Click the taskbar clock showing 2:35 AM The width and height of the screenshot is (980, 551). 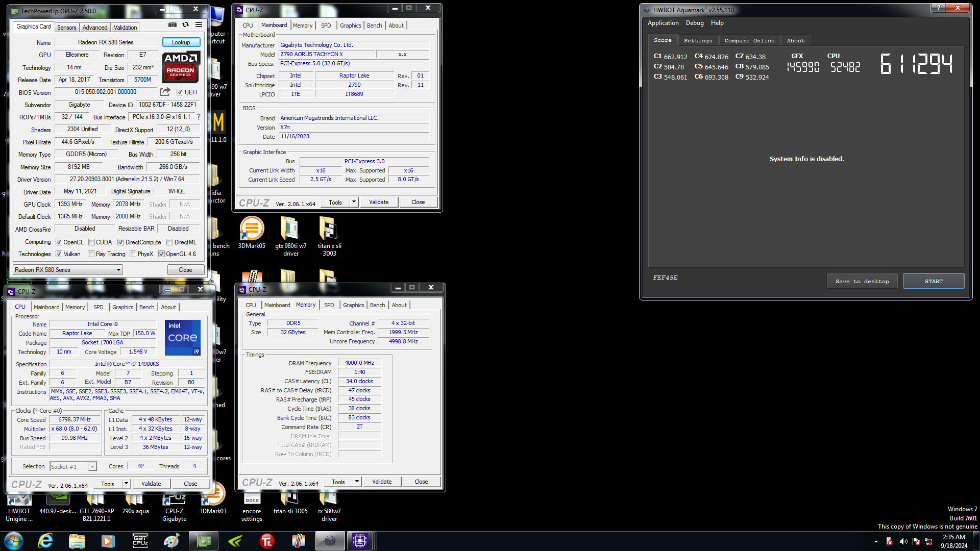[x=953, y=541]
